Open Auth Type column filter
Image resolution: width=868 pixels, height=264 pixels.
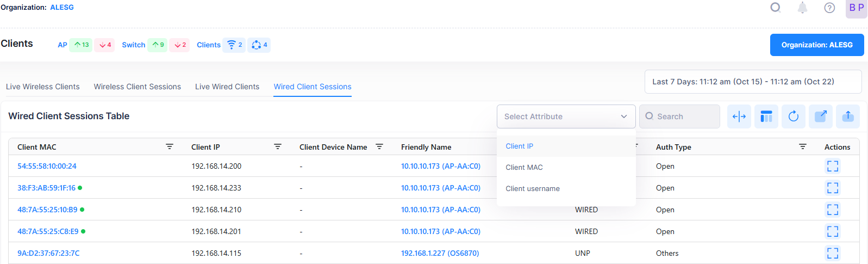point(802,147)
